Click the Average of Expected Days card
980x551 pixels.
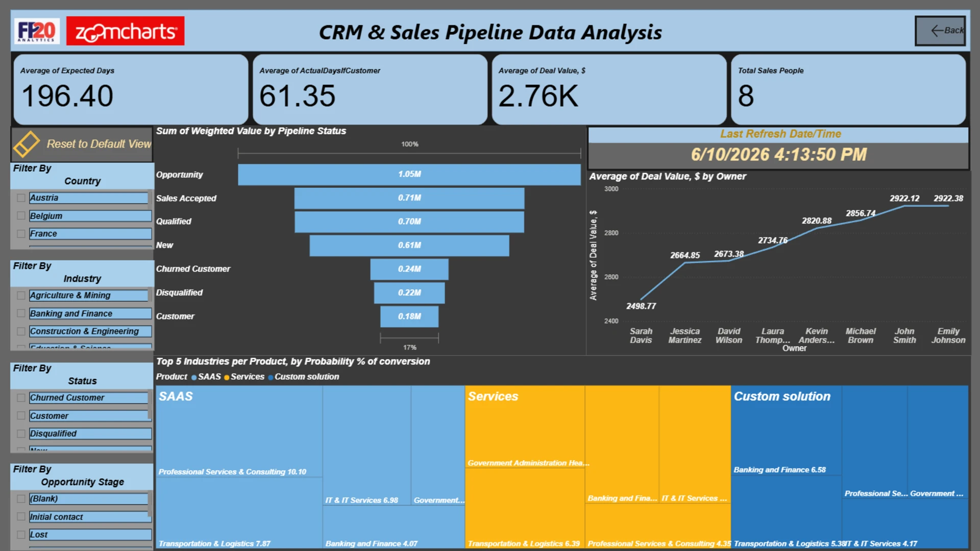tap(131, 89)
